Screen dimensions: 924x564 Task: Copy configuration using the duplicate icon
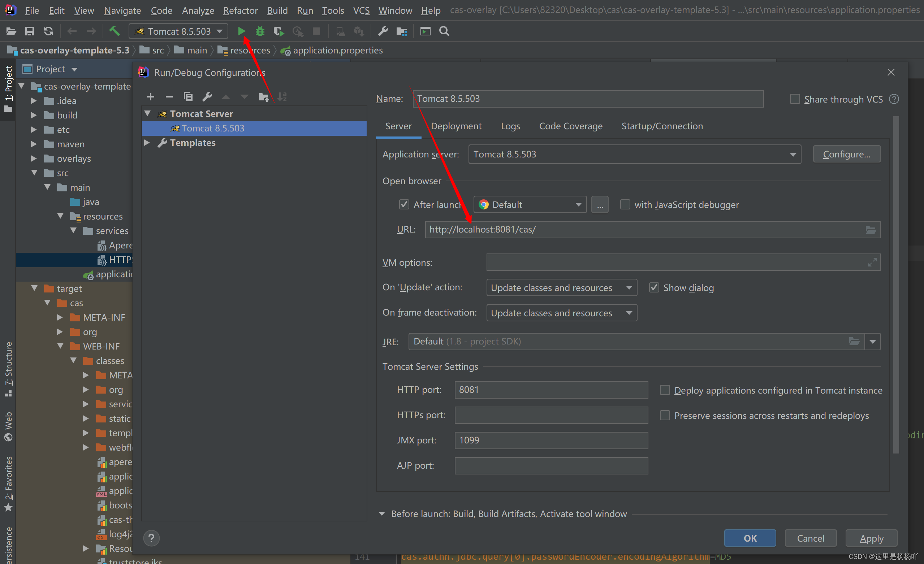point(188,97)
